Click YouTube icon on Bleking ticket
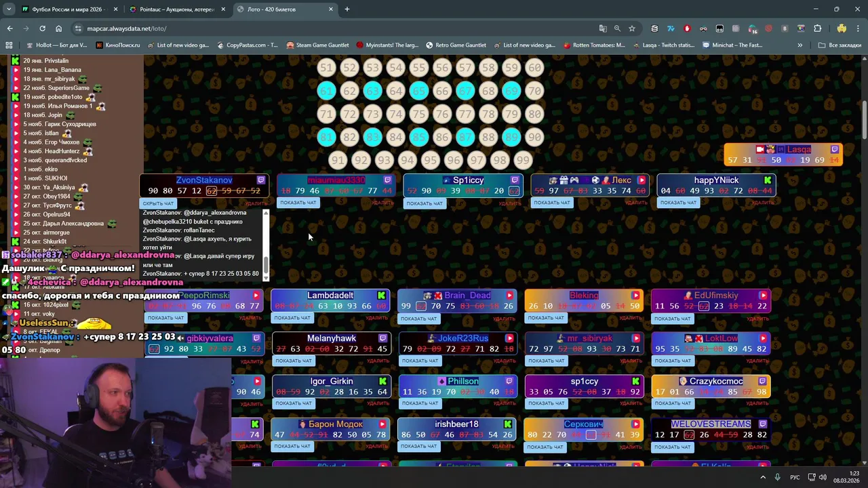The width and height of the screenshot is (868, 488). pyautogui.click(x=635, y=296)
